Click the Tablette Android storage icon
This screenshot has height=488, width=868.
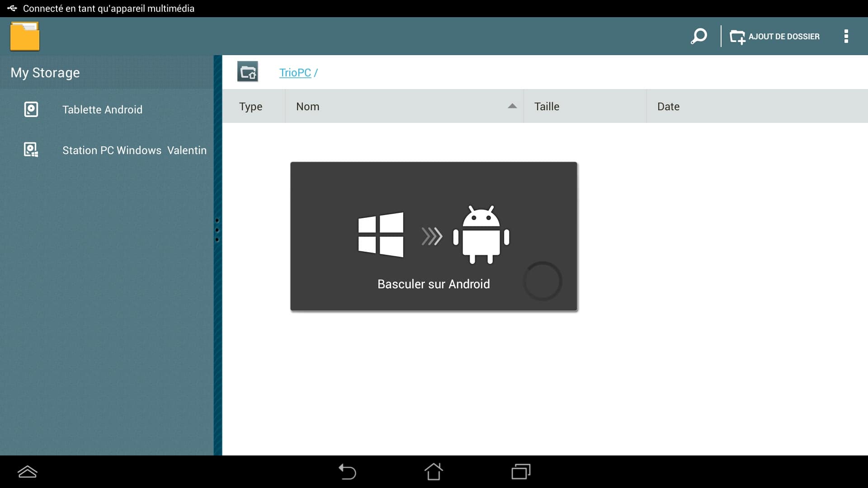point(31,109)
